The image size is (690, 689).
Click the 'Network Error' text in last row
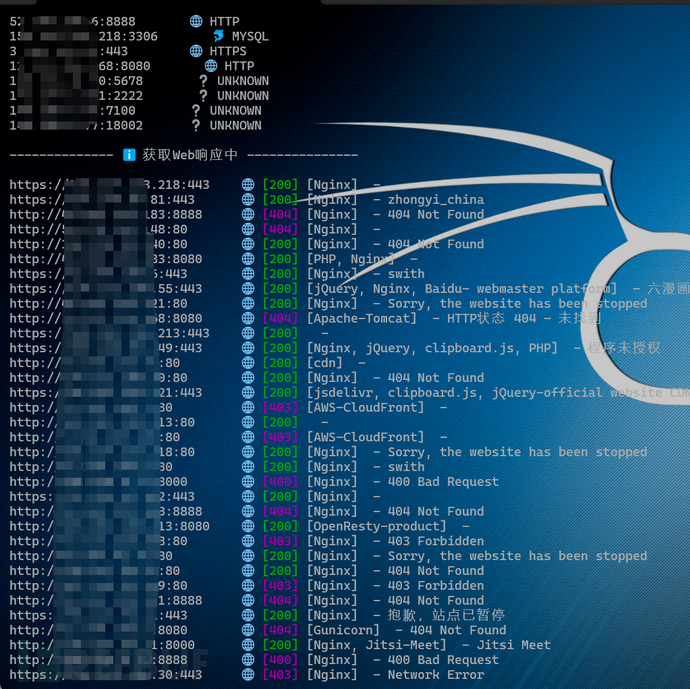click(x=436, y=675)
